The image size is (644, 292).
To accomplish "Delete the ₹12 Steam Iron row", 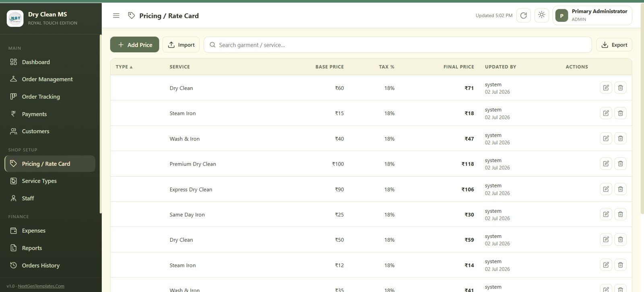I will pyautogui.click(x=620, y=265).
